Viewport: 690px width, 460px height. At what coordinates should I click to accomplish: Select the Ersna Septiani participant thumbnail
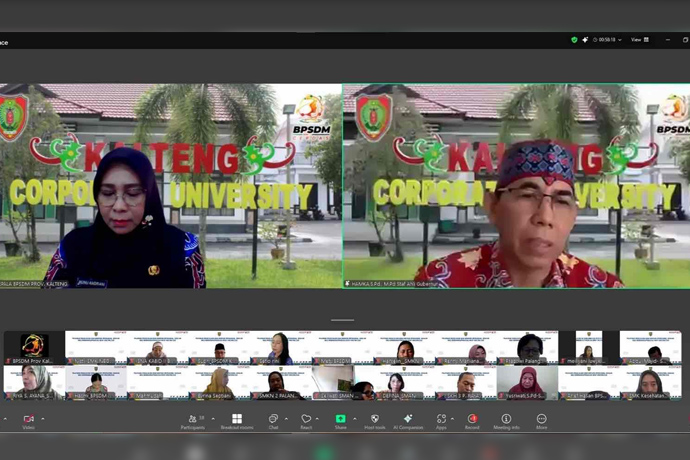[x=219, y=383]
